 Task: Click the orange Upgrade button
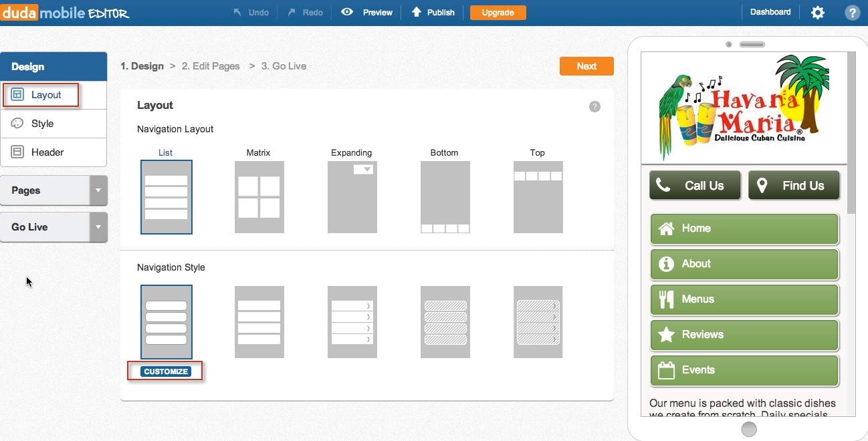[498, 13]
